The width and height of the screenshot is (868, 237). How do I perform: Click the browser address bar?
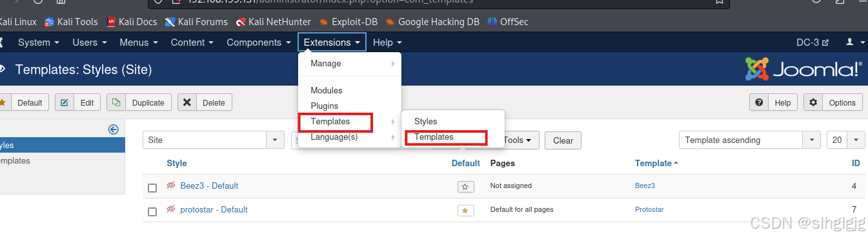click(439, 3)
